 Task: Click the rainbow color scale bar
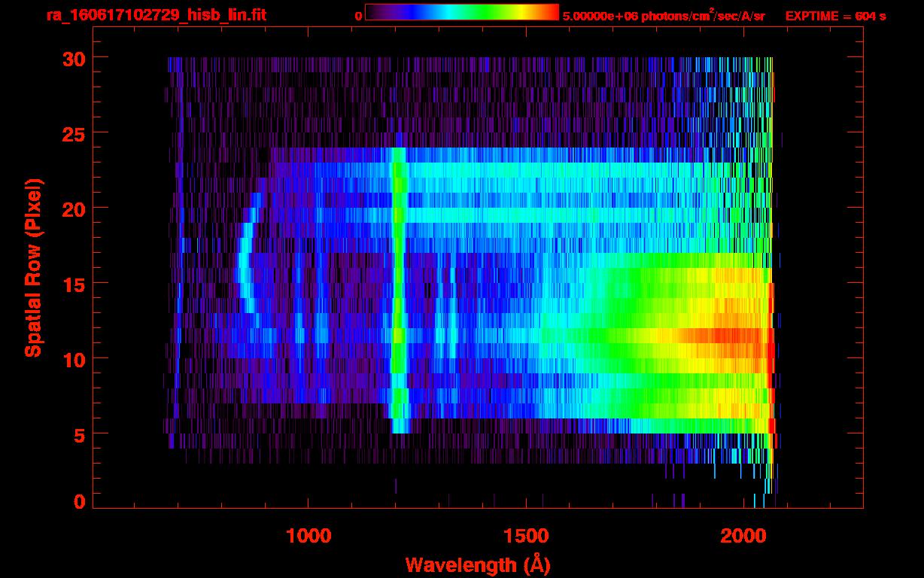tap(461, 13)
